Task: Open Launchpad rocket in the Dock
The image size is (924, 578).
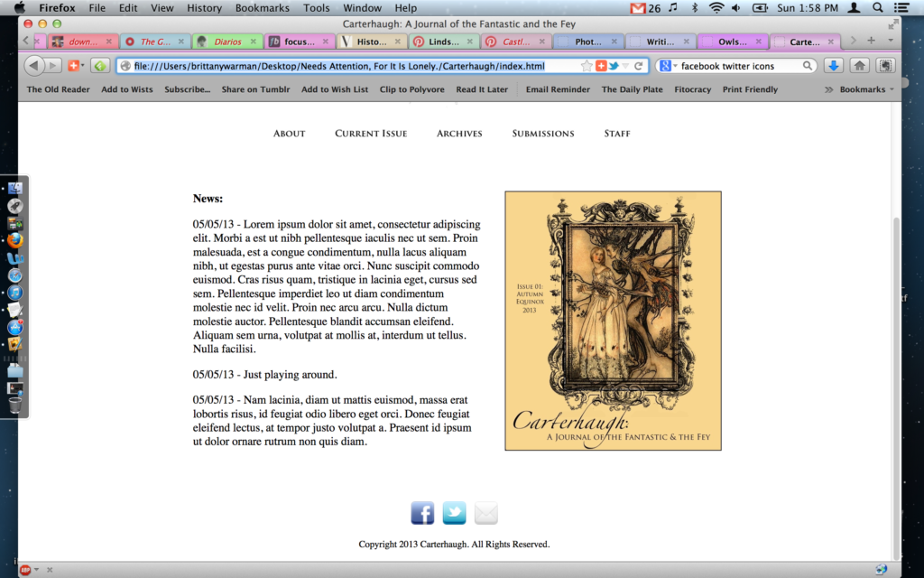Action: pos(14,206)
